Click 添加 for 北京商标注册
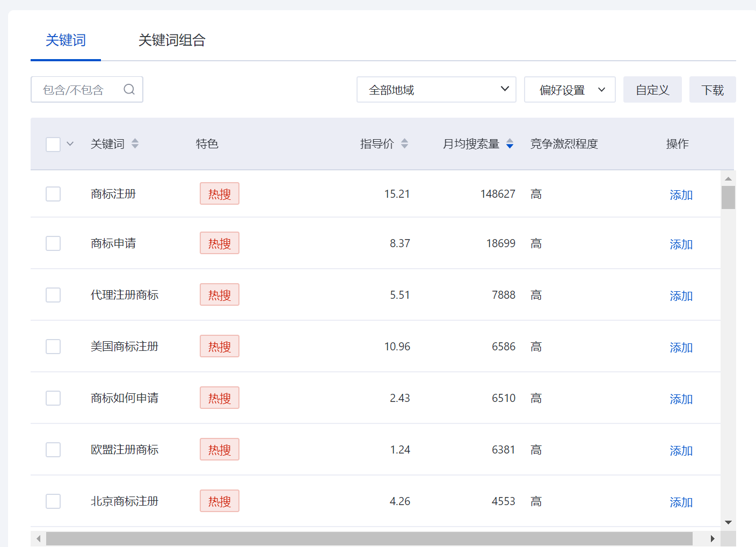This screenshot has height=547, width=756. [681, 502]
